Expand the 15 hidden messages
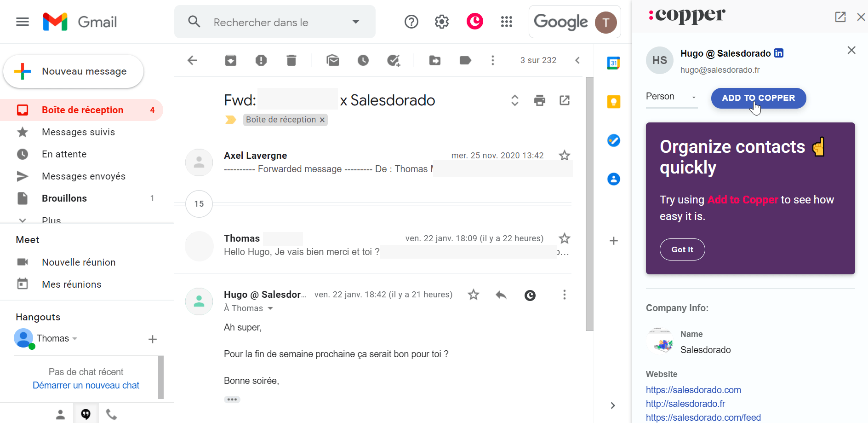 click(x=199, y=204)
